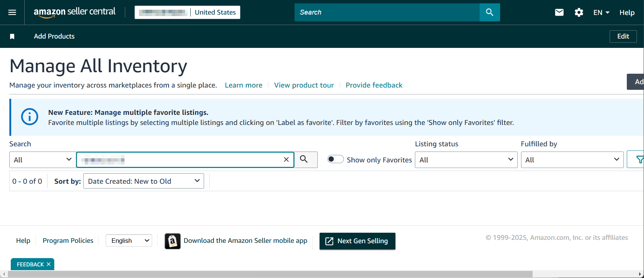The image size is (644, 278).
Task: Click the scrollbar left arrow
Action: pyautogui.click(x=3, y=274)
